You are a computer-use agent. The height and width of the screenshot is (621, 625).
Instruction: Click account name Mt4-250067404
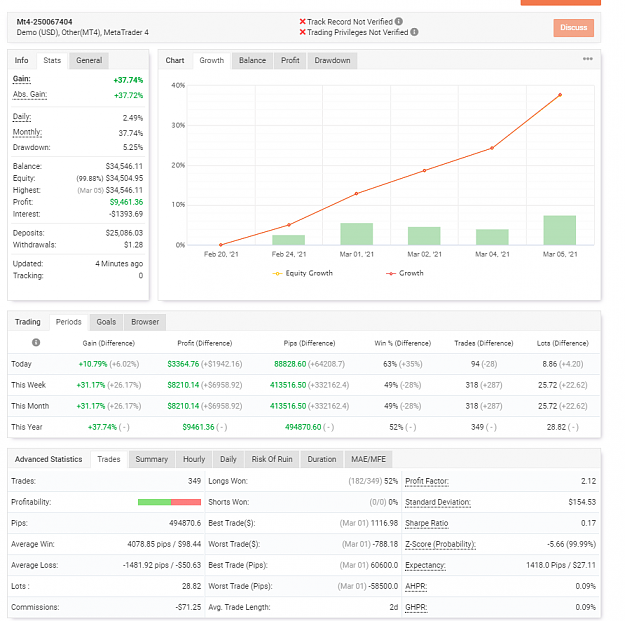(44, 22)
